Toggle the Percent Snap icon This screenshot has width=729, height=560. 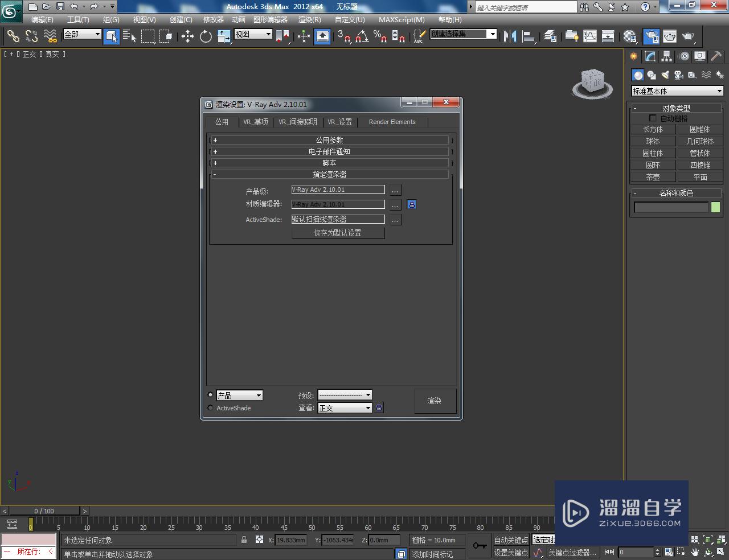pyautogui.click(x=380, y=36)
